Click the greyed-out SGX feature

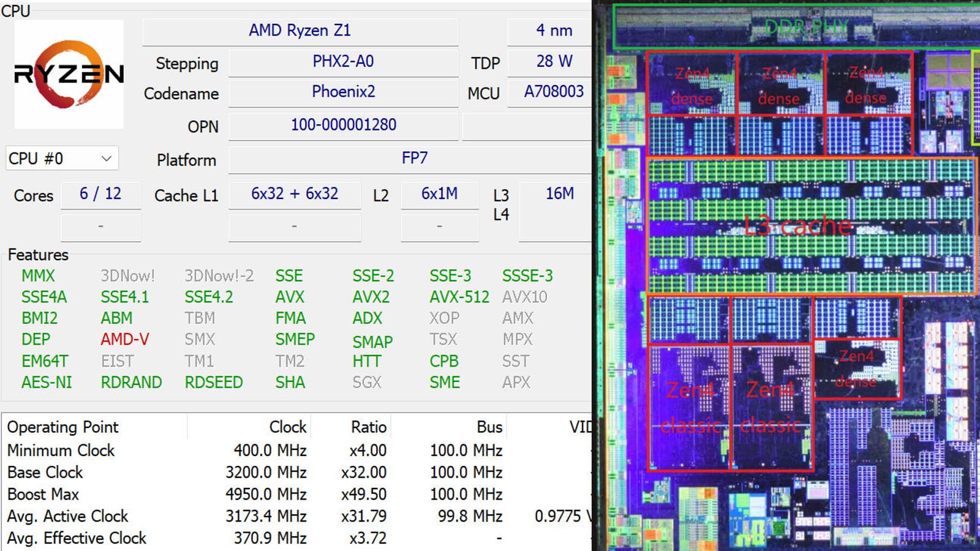tap(366, 383)
